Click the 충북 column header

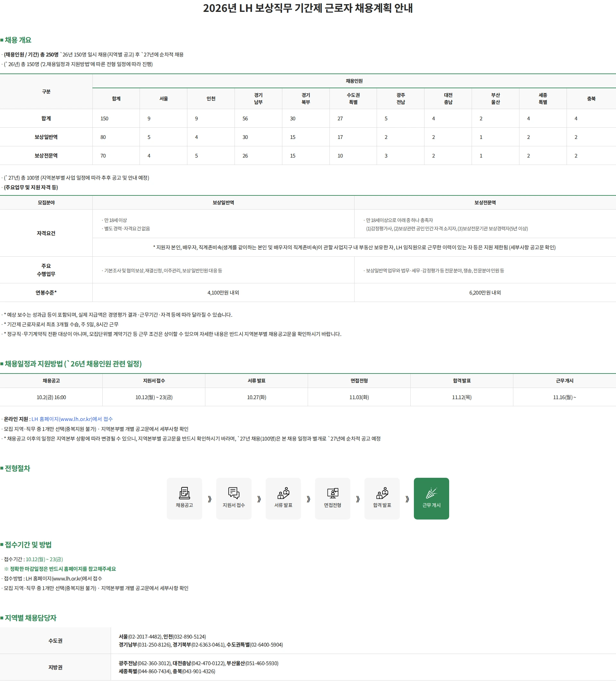click(591, 99)
